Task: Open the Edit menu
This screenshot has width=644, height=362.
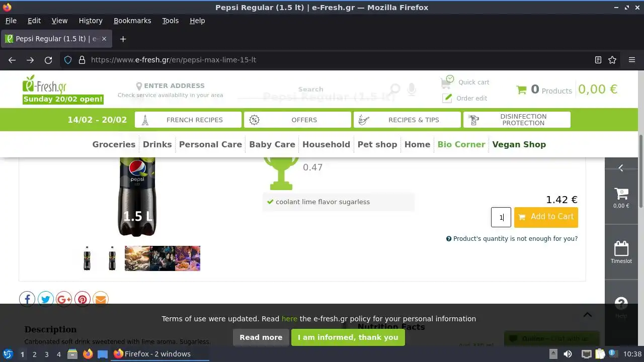Action: [x=34, y=21]
